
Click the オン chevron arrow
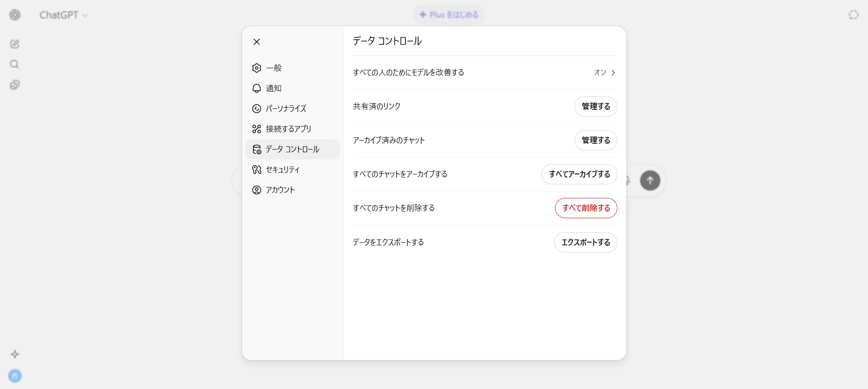(613, 73)
